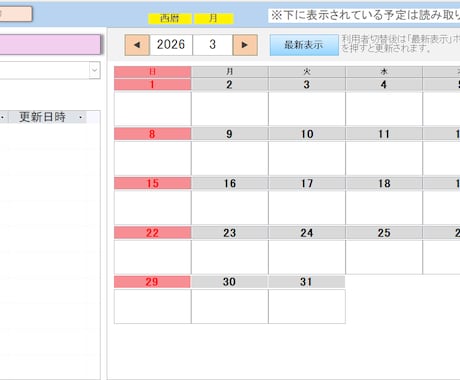Image resolution: width=460 pixels, height=380 pixels.
Task: Click 火 Tuesday column header
Action: [x=307, y=72]
